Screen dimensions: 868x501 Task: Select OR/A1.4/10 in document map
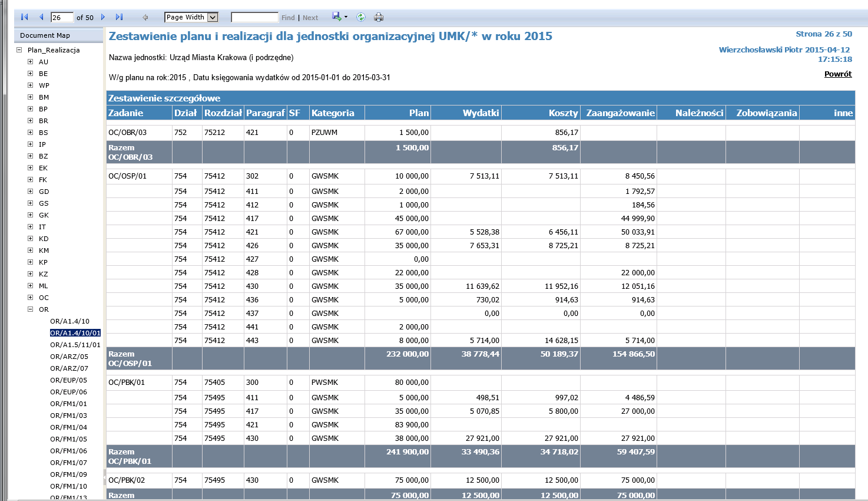click(x=69, y=321)
